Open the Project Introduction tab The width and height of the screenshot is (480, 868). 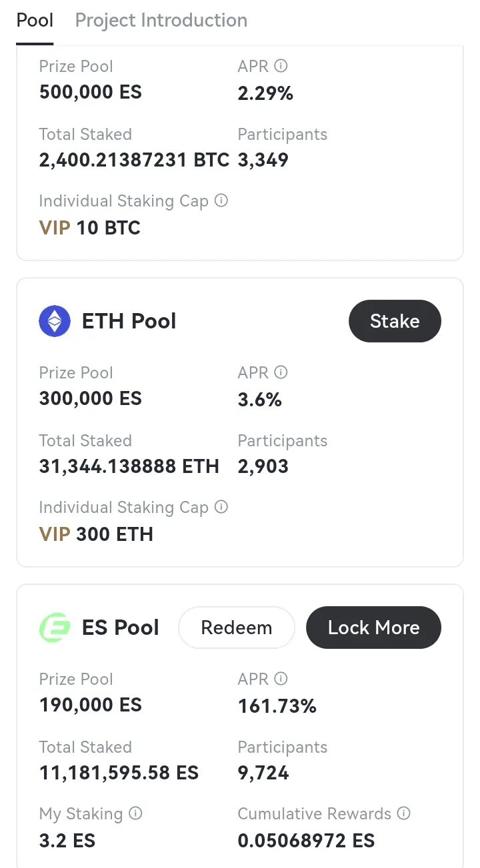click(x=161, y=21)
